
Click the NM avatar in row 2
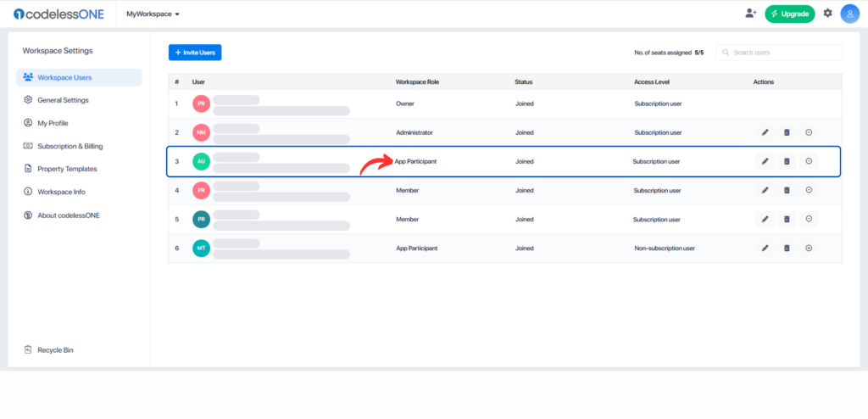point(201,132)
